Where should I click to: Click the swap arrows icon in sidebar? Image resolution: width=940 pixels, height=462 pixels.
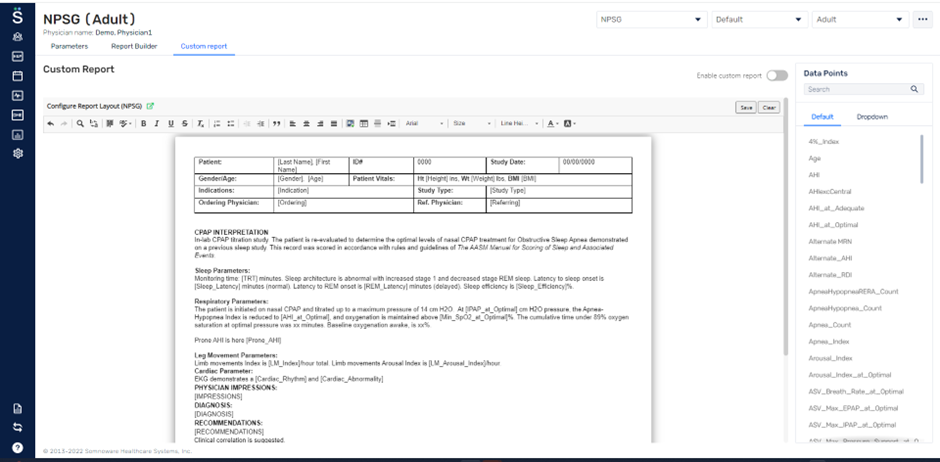coord(17,427)
